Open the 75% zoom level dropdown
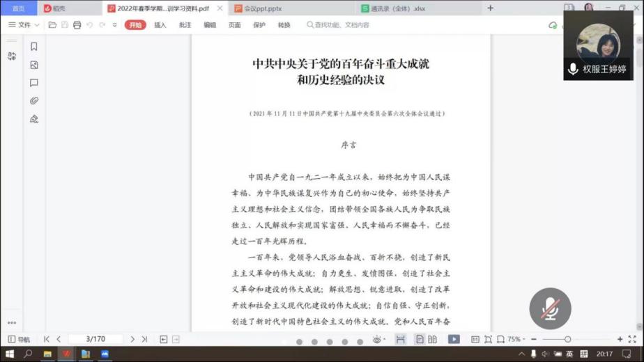The image size is (644, 362). [x=516, y=340]
